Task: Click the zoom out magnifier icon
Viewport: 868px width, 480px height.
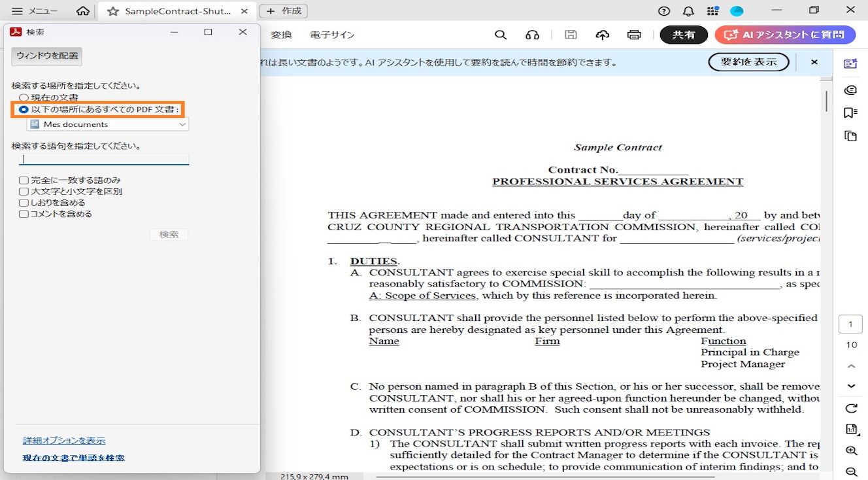Action: click(851, 471)
